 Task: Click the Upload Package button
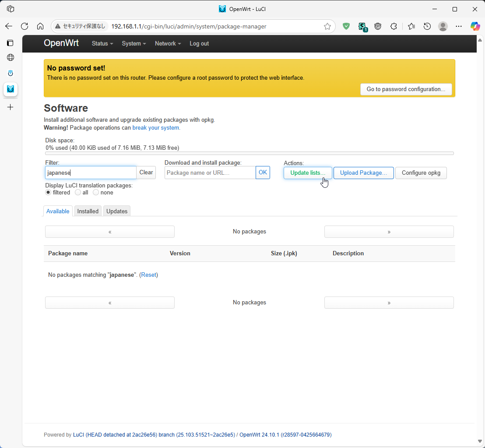[x=363, y=173]
